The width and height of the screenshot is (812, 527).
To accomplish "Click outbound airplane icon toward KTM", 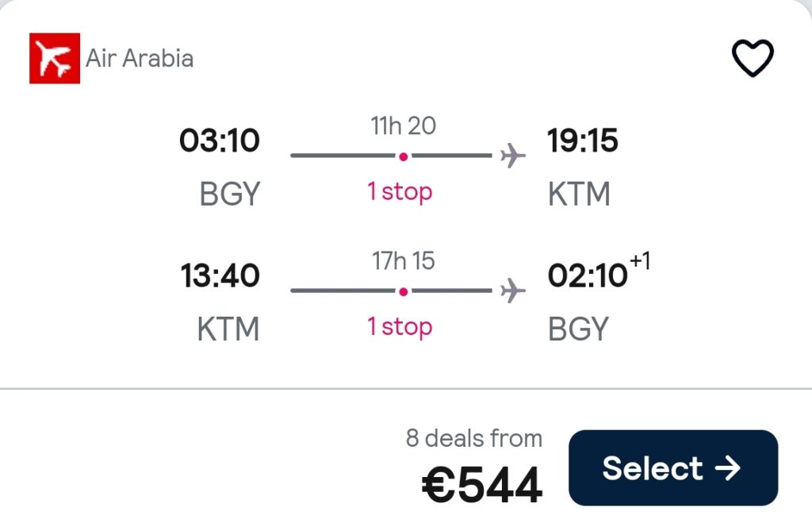I will pyautogui.click(x=513, y=156).
